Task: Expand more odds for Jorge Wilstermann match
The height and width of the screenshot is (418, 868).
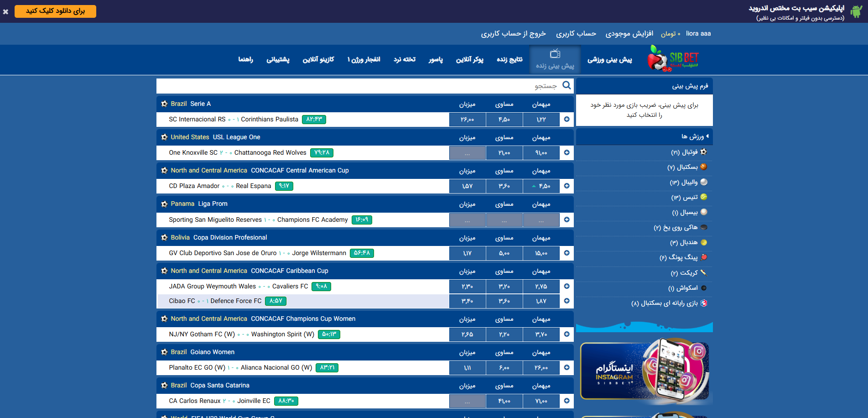Action: tap(567, 253)
